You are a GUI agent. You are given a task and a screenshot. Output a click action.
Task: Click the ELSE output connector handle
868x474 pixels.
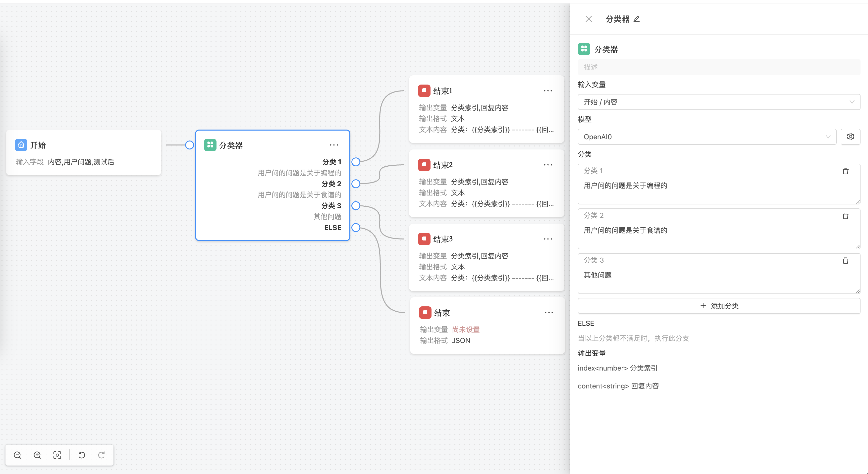pos(356,228)
